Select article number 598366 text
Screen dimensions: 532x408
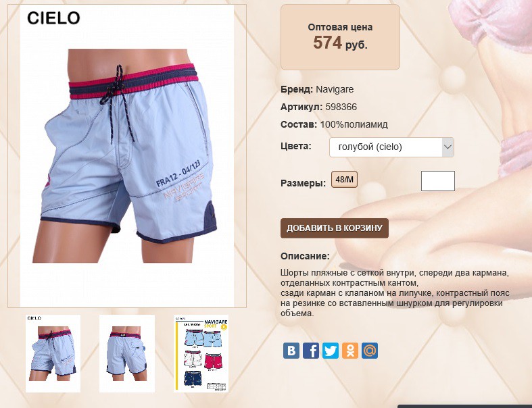[341, 107]
